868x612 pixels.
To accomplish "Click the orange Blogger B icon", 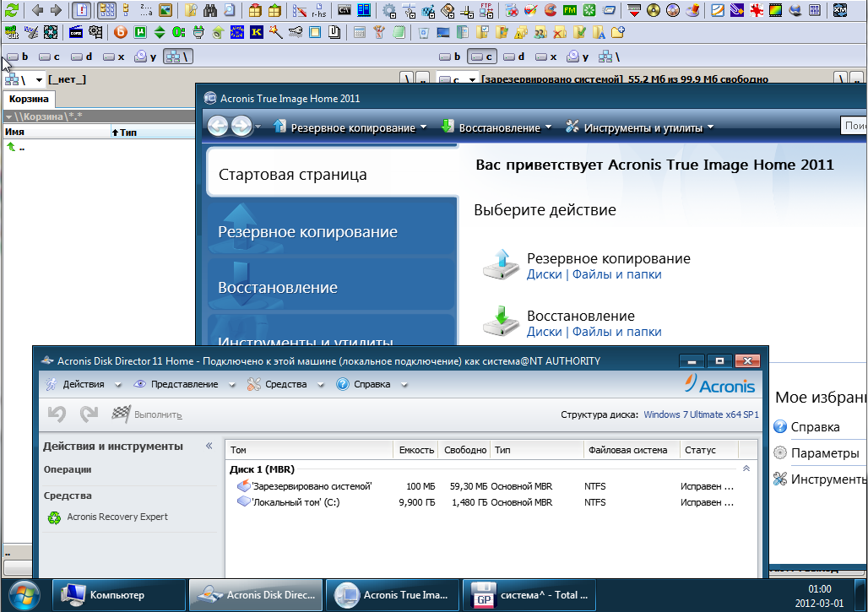I will 120,33.
